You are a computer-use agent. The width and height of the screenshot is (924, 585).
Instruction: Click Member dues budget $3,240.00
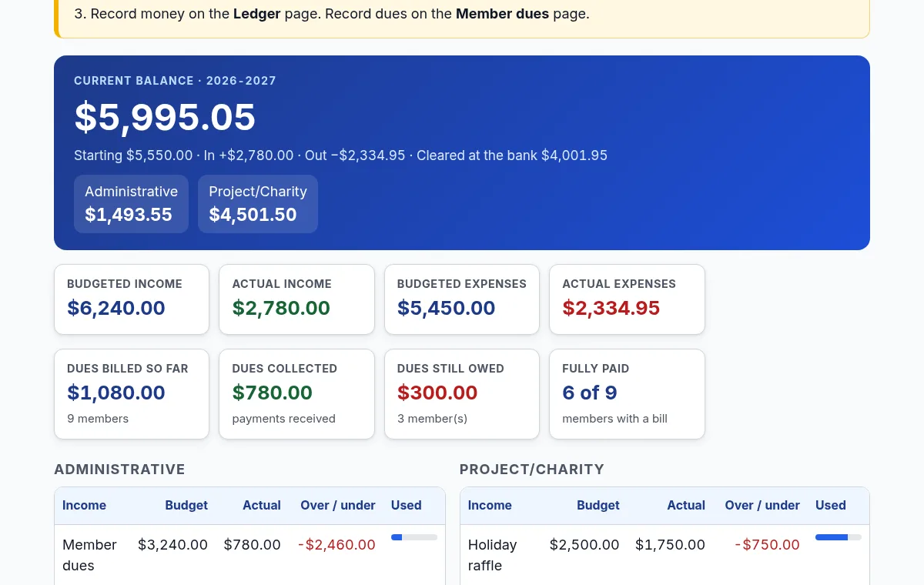point(172,545)
